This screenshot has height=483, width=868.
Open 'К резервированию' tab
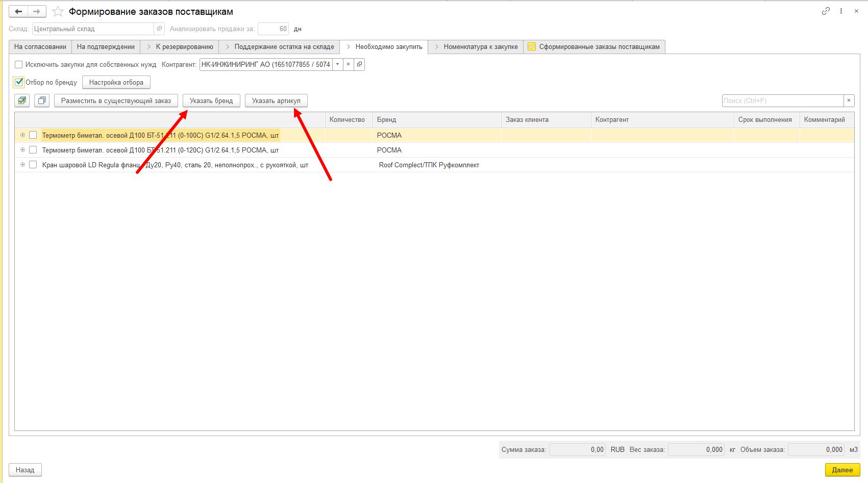(x=180, y=46)
